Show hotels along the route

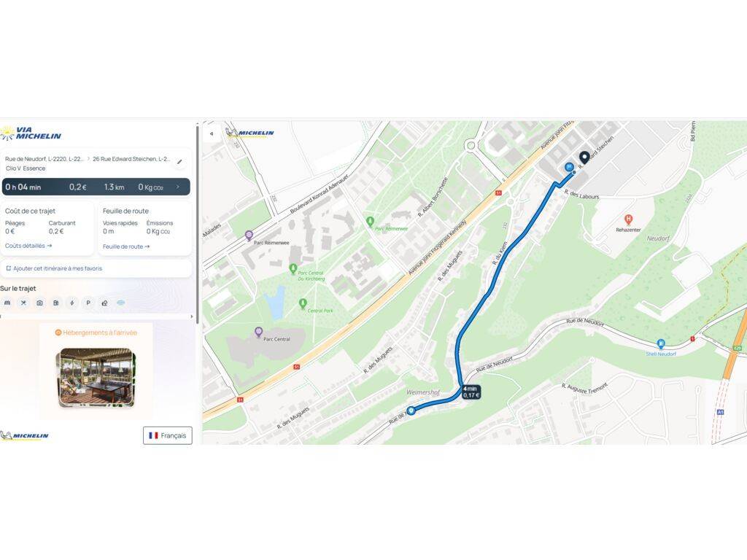[x=7, y=303]
